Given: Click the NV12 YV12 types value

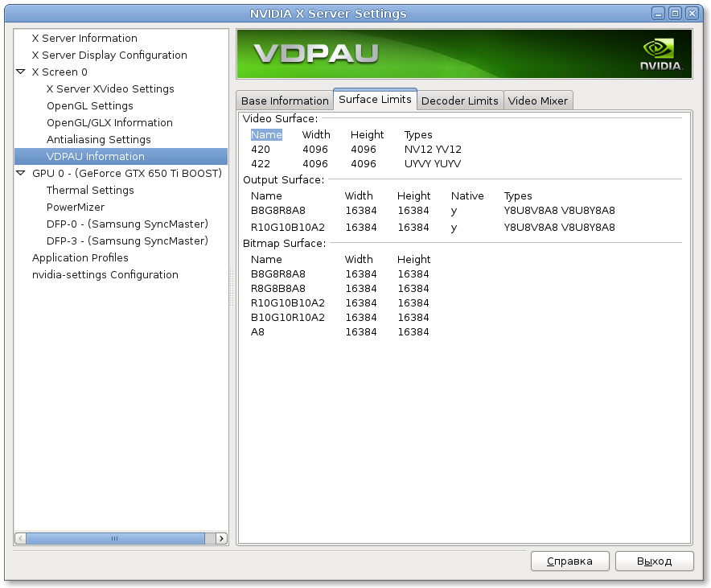Looking at the screenshot, I should click(433, 149).
